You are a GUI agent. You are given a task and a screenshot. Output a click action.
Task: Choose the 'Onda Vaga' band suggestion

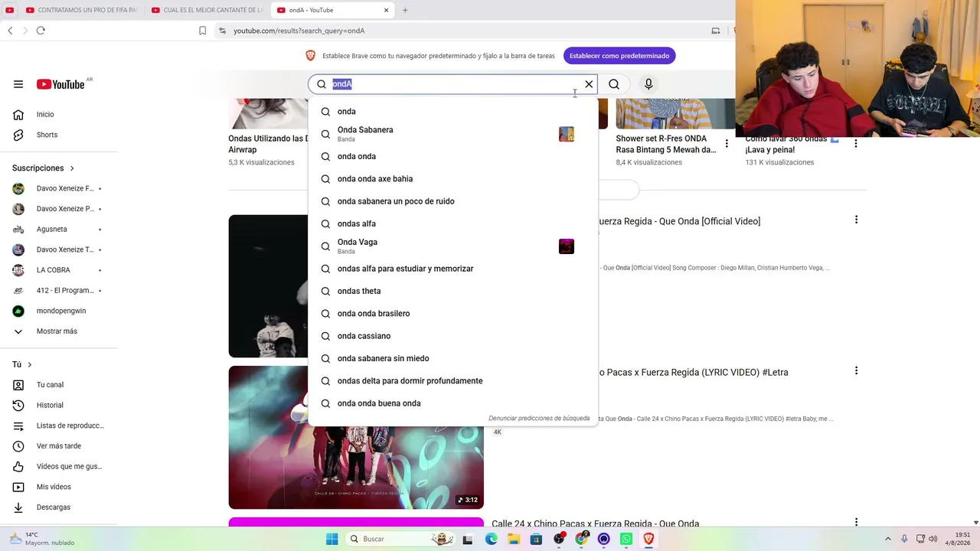point(452,246)
